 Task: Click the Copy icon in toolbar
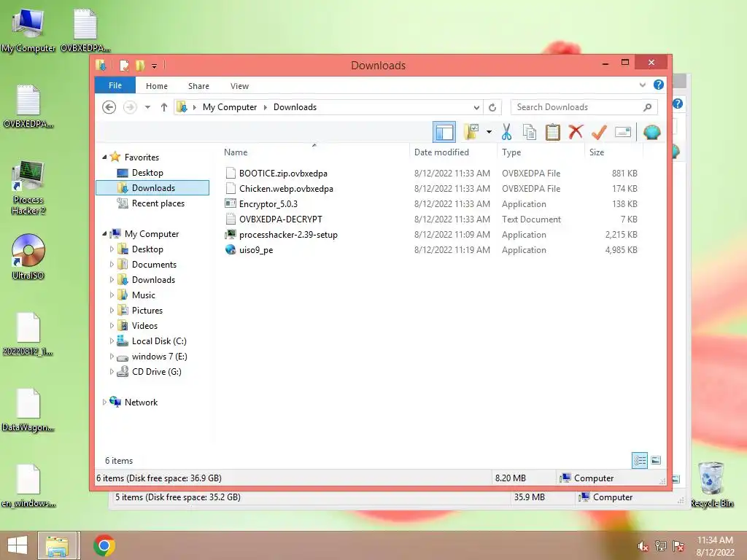(x=530, y=132)
